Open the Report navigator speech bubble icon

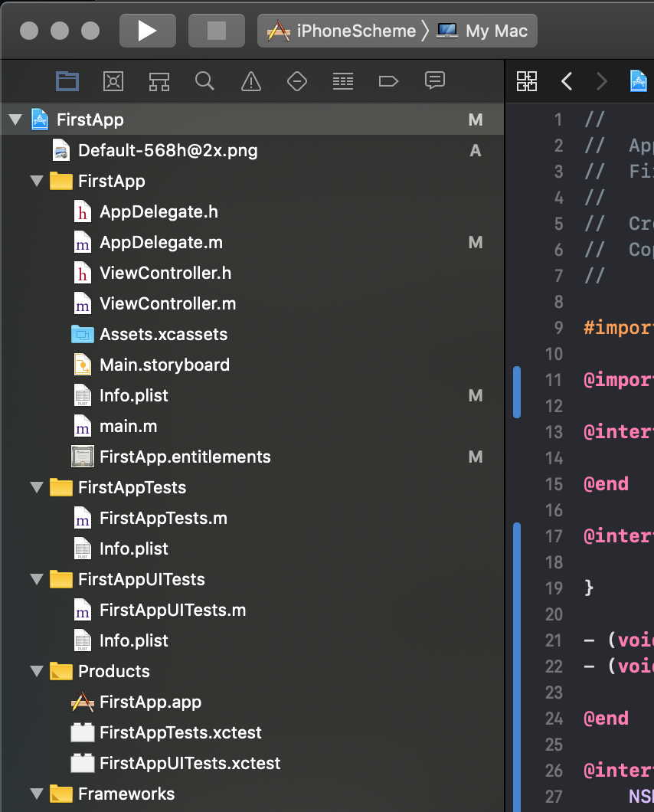click(x=435, y=80)
